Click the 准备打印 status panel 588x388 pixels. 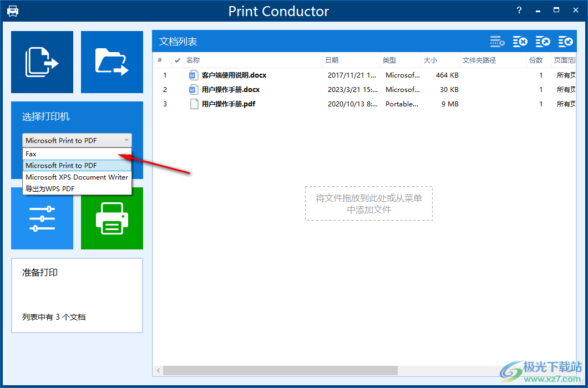click(77, 295)
